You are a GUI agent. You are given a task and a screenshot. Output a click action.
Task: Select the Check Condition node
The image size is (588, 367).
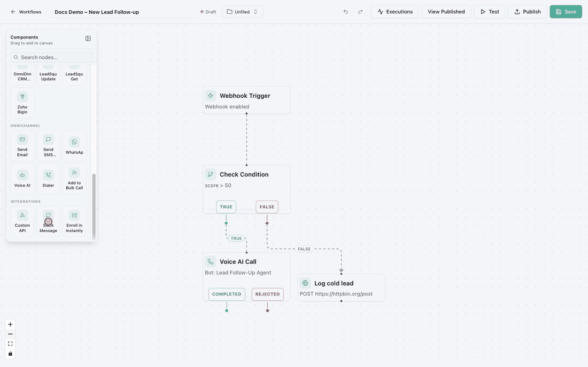pos(246,189)
